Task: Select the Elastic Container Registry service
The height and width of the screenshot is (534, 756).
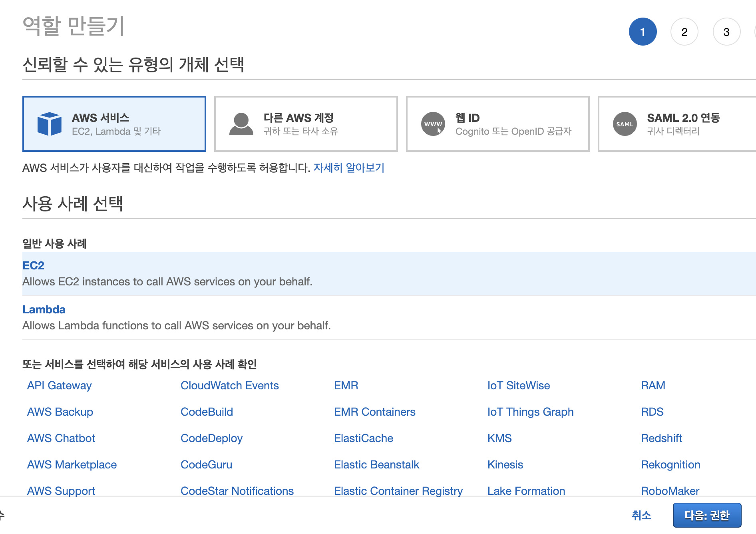Action: click(398, 491)
